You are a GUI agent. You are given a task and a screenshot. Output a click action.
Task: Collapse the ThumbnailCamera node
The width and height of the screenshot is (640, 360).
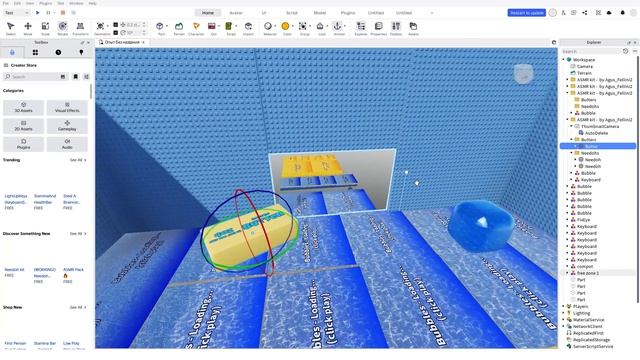(x=571, y=126)
